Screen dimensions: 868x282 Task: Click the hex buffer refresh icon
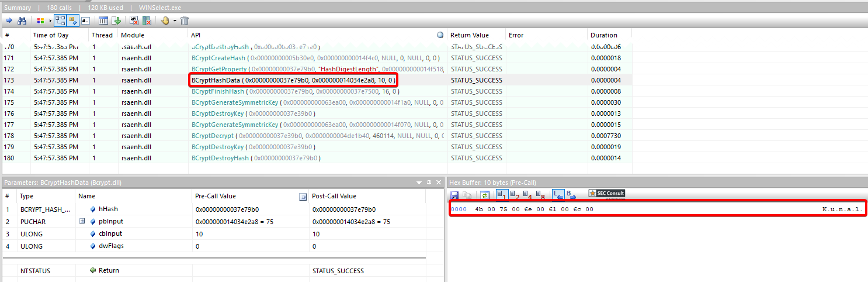pyautogui.click(x=485, y=195)
